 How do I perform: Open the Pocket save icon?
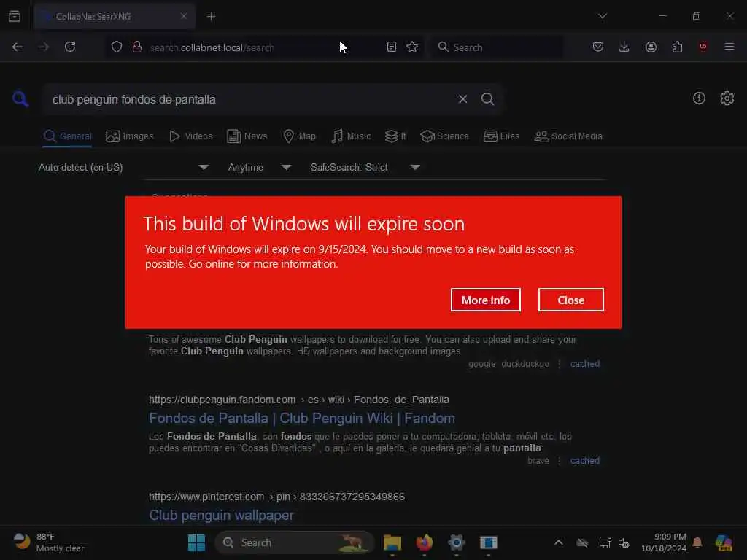(598, 47)
